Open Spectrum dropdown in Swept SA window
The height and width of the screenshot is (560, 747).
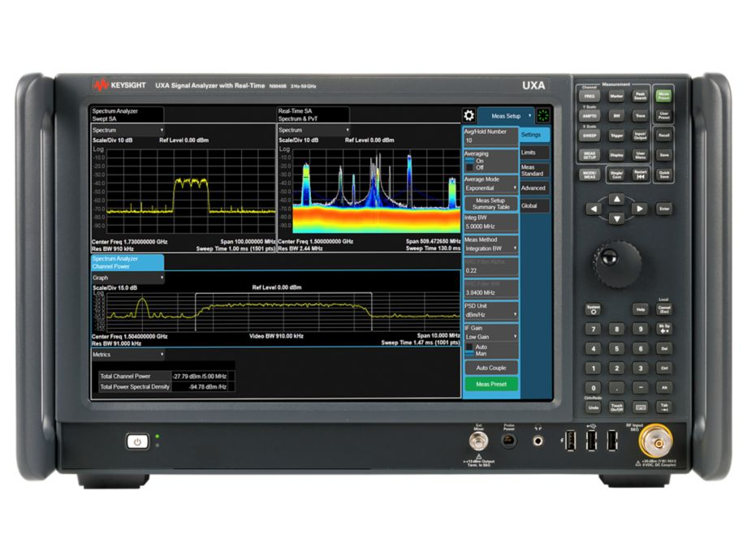(x=127, y=130)
